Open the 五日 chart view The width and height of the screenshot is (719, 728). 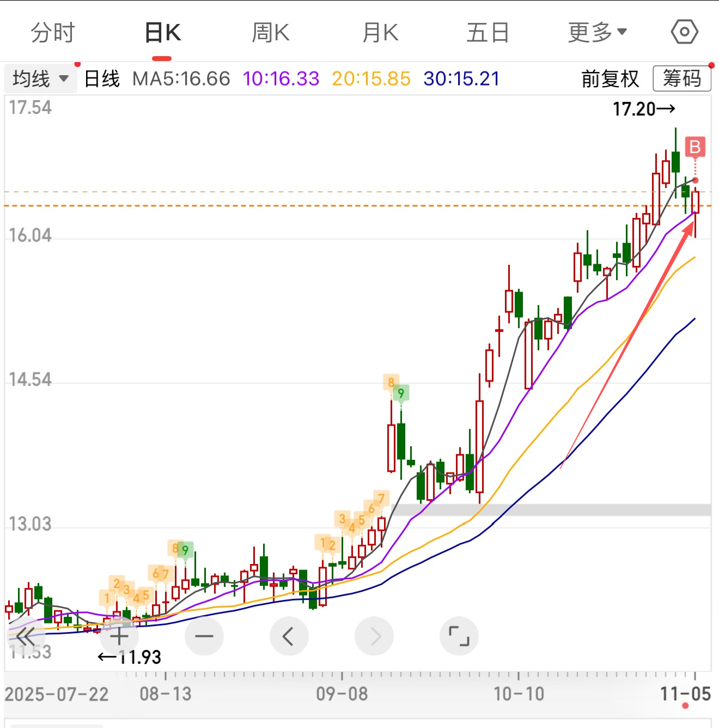pyautogui.click(x=488, y=33)
